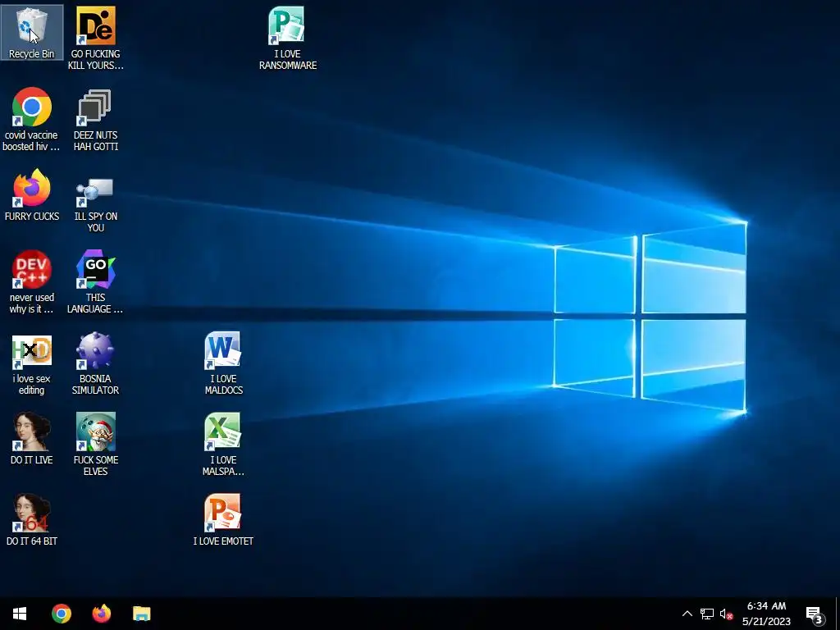The width and height of the screenshot is (840, 630).
Task: Select the portrait shortcut labeled DO IT LIVE
Action: coord(32,439)
